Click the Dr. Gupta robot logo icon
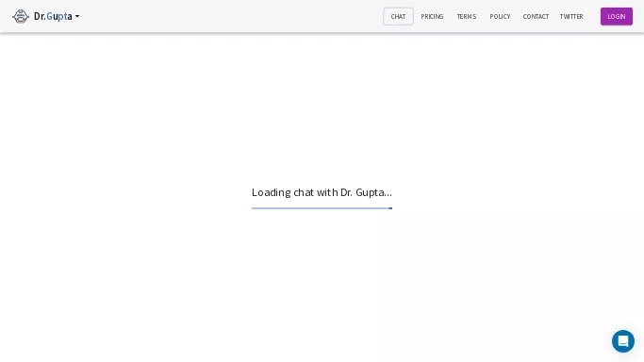 [x=21, y=16]
